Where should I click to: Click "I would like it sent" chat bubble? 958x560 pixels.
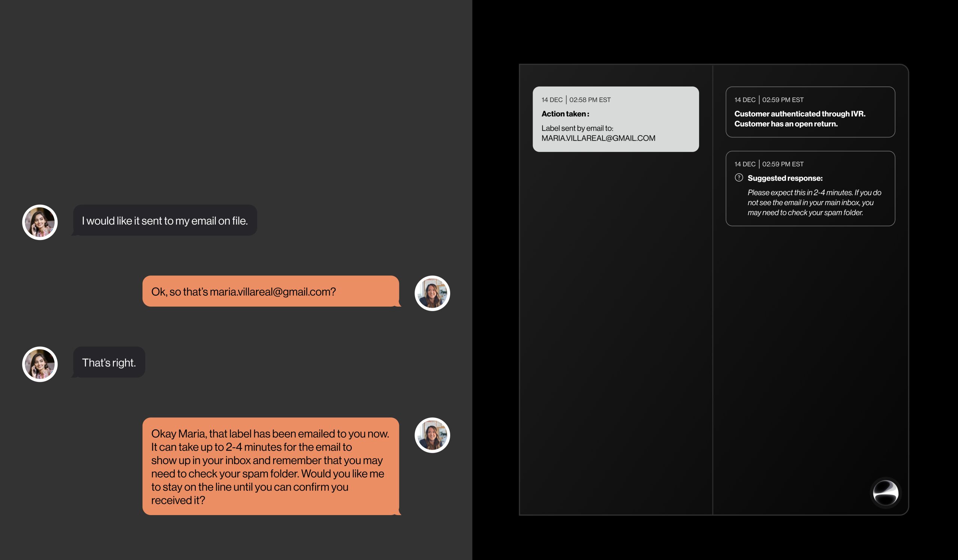(165, 220)
